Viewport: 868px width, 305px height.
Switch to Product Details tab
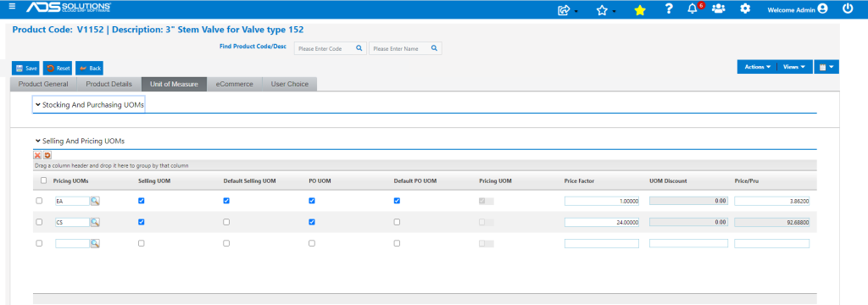pyautogui.click(x=109, y=84)
